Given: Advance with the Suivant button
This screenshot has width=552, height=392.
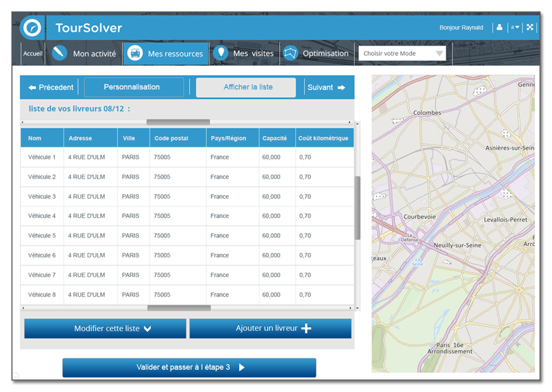Looking at the screenshot, I should click(x=326, y=87).
